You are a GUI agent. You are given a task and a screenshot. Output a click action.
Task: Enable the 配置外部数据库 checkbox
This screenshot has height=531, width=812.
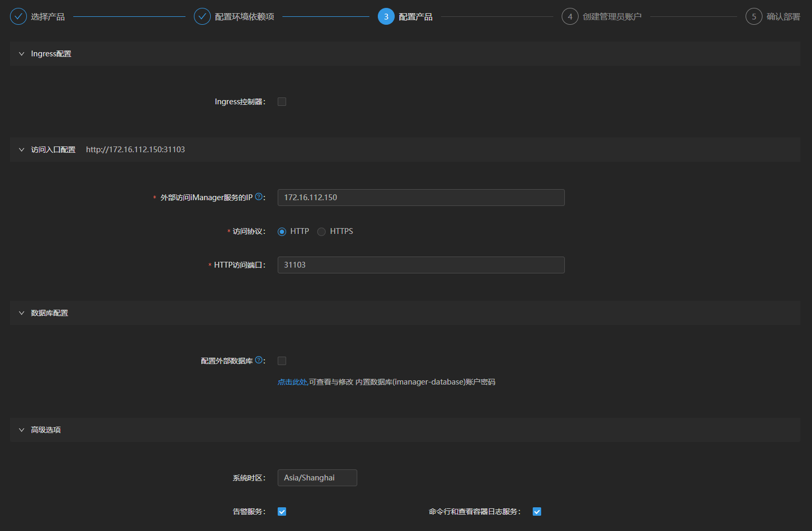pyautogui.click(x=282, y=360)
